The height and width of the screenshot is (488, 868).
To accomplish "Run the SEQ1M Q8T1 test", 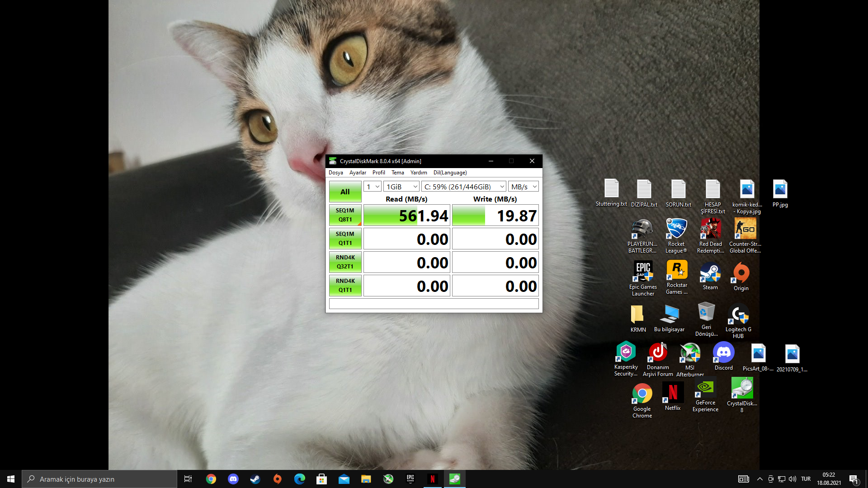I will 345,215.
